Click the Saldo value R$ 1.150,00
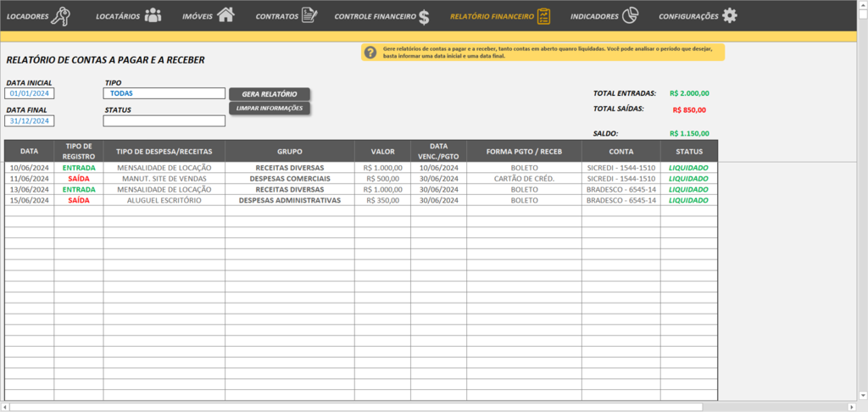 point(689,133)
